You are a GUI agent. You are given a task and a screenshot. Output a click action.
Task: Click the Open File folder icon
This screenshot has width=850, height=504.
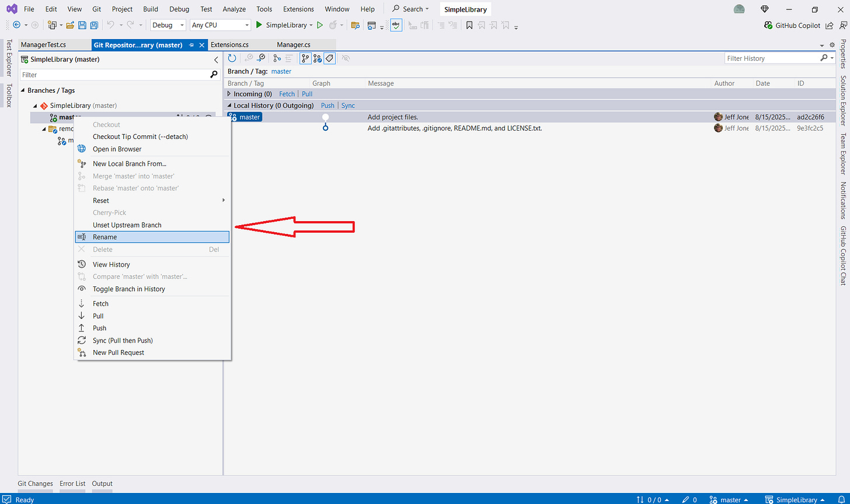point(70,25)
